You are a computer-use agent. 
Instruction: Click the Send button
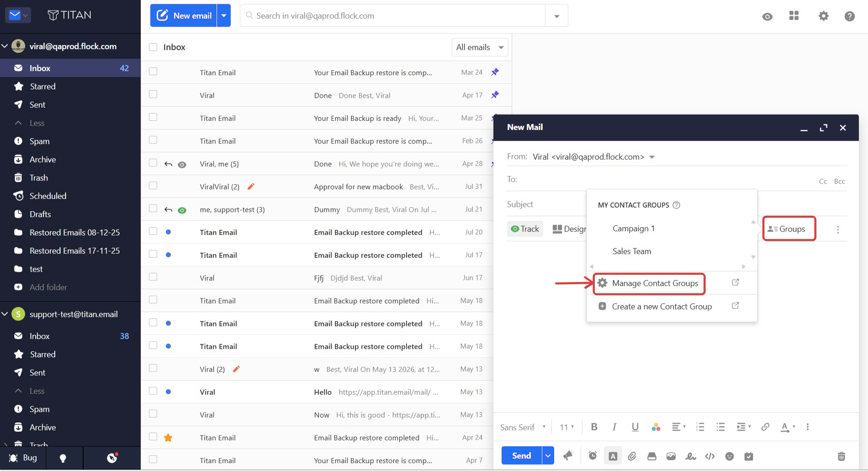(x=521, y=455)
